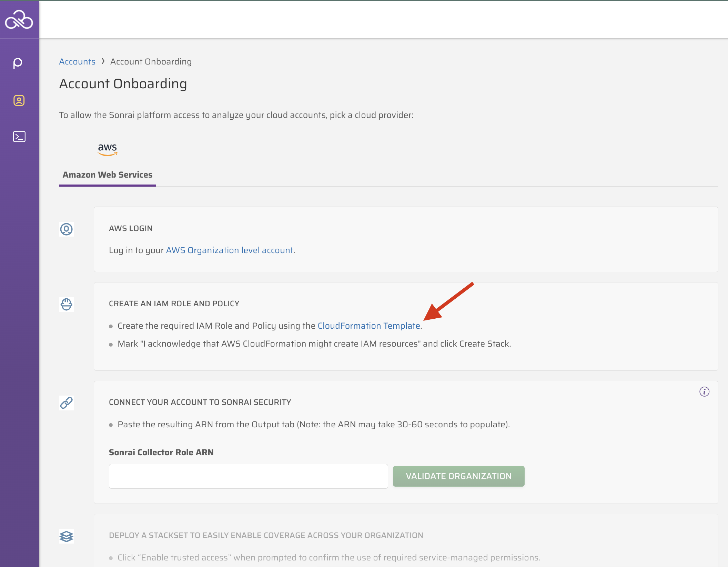728x567 pixels.
Task: Click the Account Onboarding breadcrumb text
Action: (151, 61)
